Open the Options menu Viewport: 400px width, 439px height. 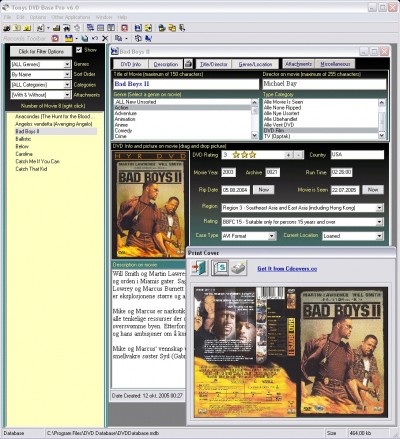click(x=38, y=17)
